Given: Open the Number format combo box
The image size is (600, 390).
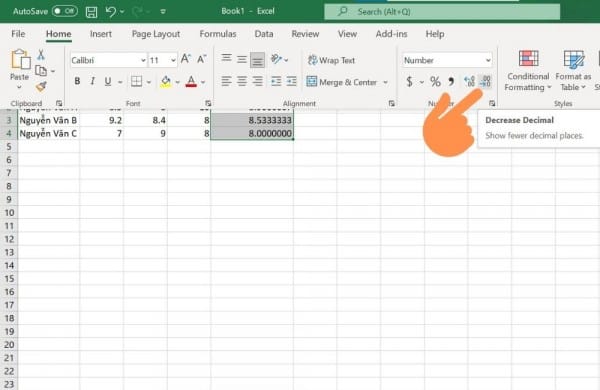Looking at the screenshot, I should [447, 60].
